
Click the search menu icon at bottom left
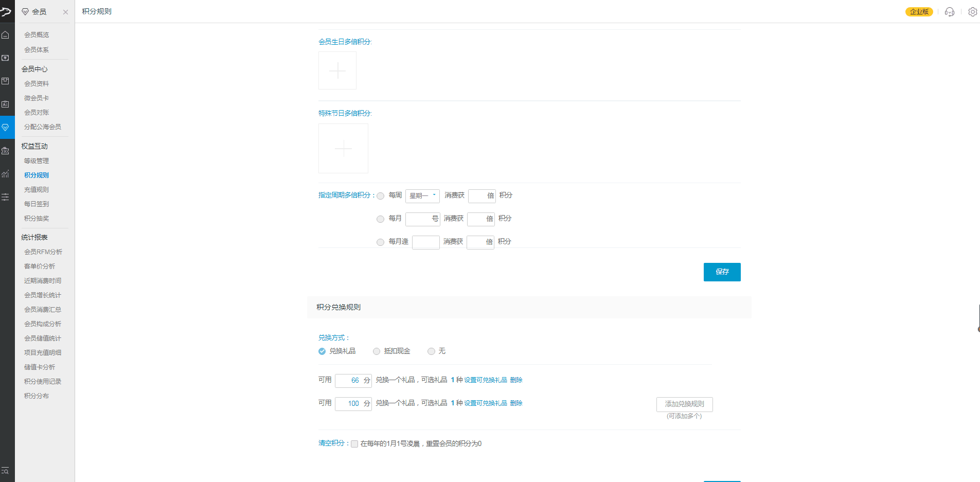pos(6,471)
